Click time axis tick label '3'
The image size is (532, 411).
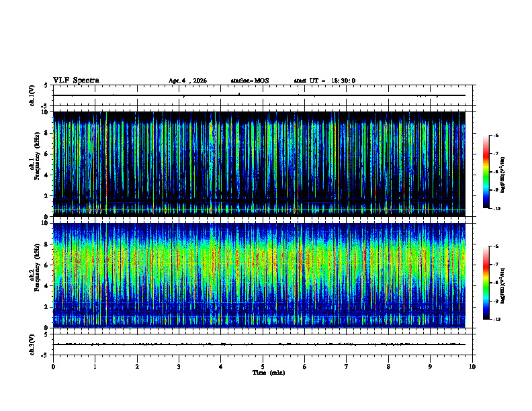(179, 367)
